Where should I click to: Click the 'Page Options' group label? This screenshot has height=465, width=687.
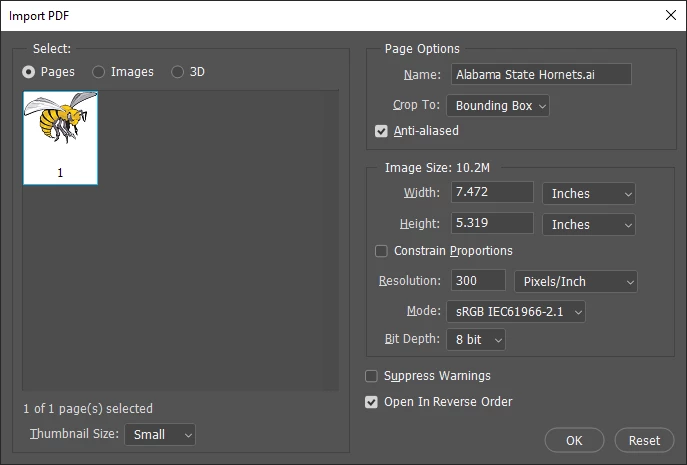click(422, 49)
